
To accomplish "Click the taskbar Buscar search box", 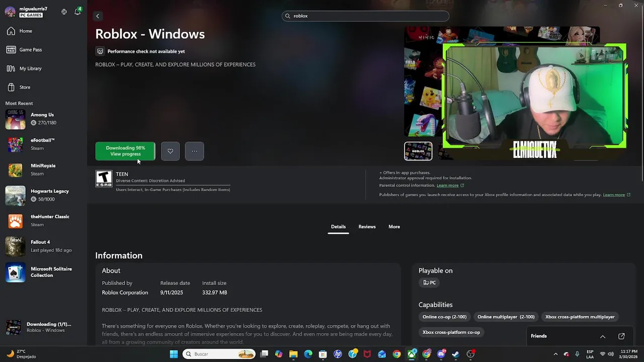I will coord(219,354).
